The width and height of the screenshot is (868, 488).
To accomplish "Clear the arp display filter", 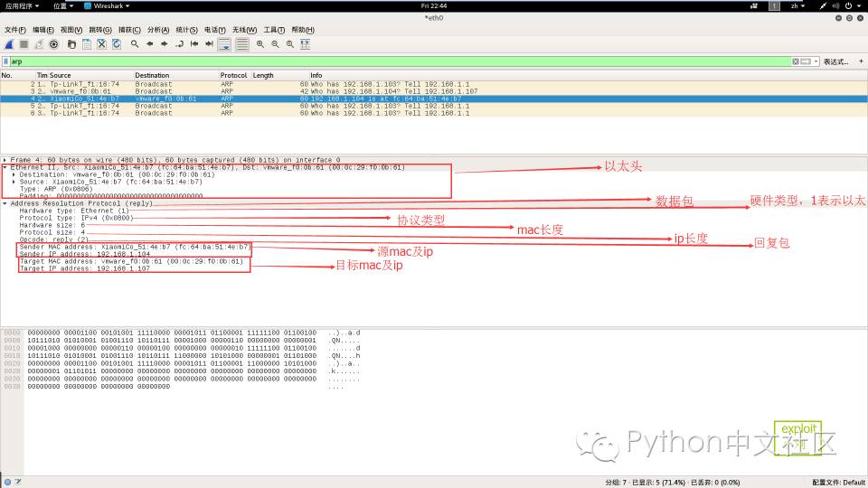I will pos(796,61).
